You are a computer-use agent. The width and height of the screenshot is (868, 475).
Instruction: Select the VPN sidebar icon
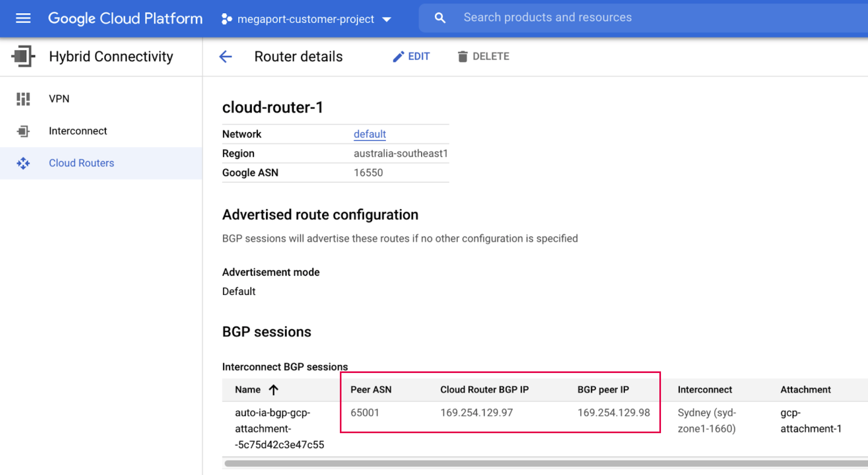pyautogui.click(x=23, y=99)
